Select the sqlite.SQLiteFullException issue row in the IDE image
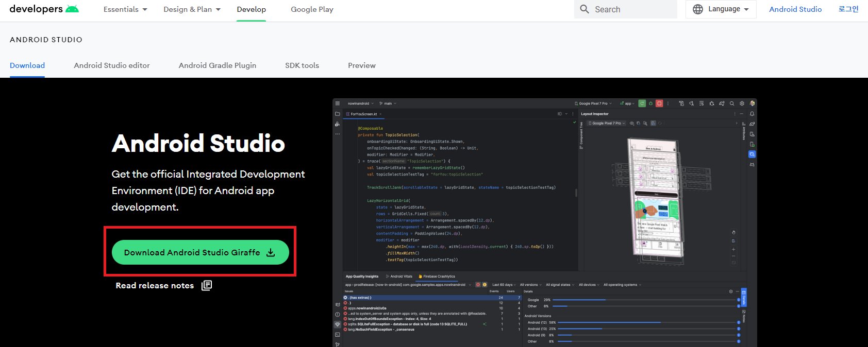This screenshot has height=347, width=868. click(432, 324)
